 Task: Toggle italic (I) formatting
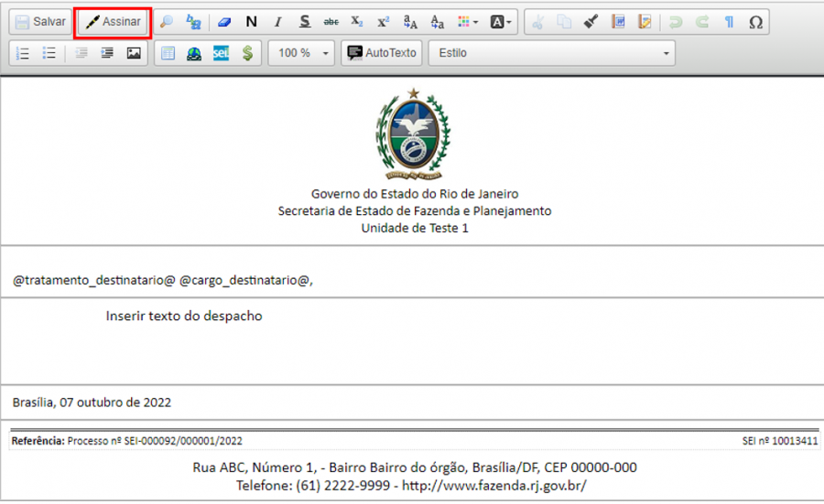[277, 22]
